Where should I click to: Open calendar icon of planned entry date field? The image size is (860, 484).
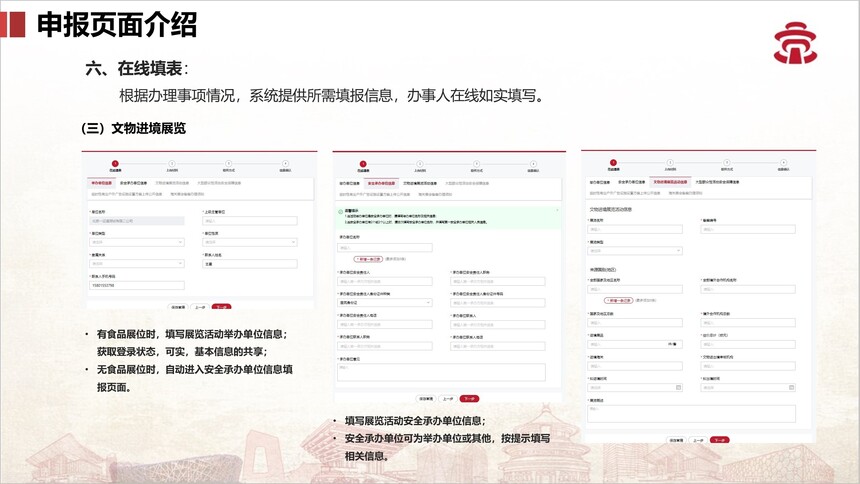click(x=678, y=387)
